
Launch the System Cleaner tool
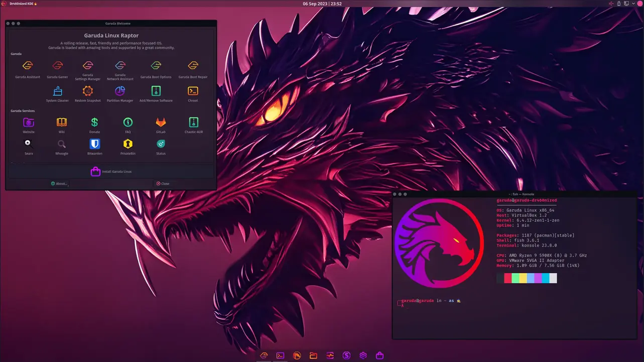tap(57, 92)
